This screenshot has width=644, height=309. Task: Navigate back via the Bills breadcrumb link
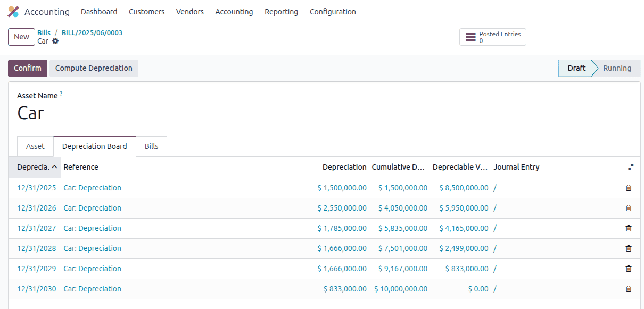pyautogui.click(x=44, y=32)
